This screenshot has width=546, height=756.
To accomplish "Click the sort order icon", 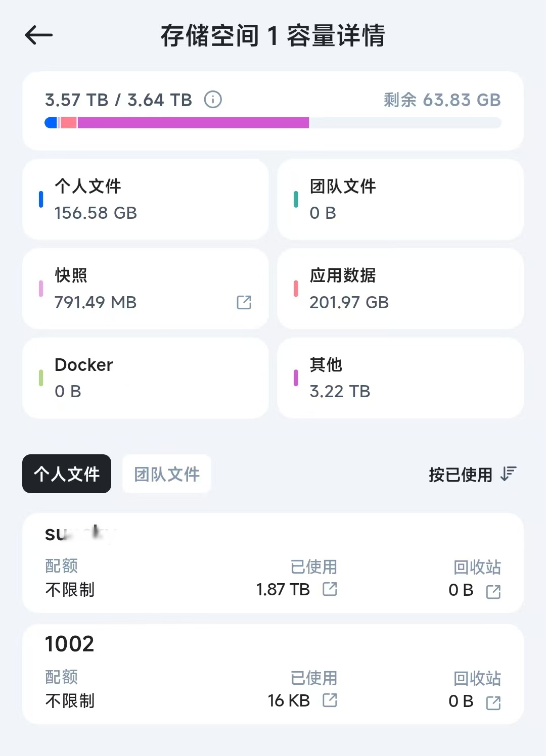I will point(509,474).
